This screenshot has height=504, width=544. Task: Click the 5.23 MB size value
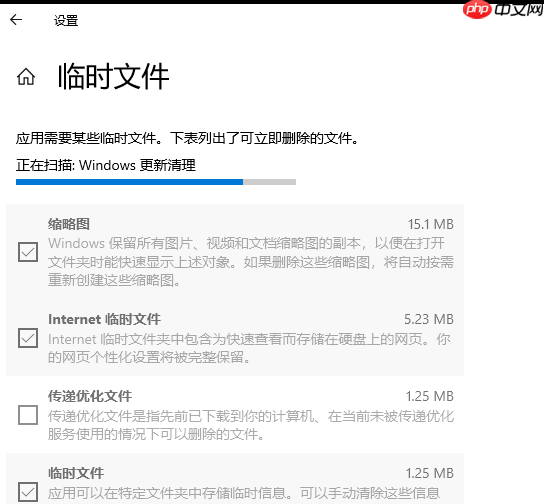point(429,319)
